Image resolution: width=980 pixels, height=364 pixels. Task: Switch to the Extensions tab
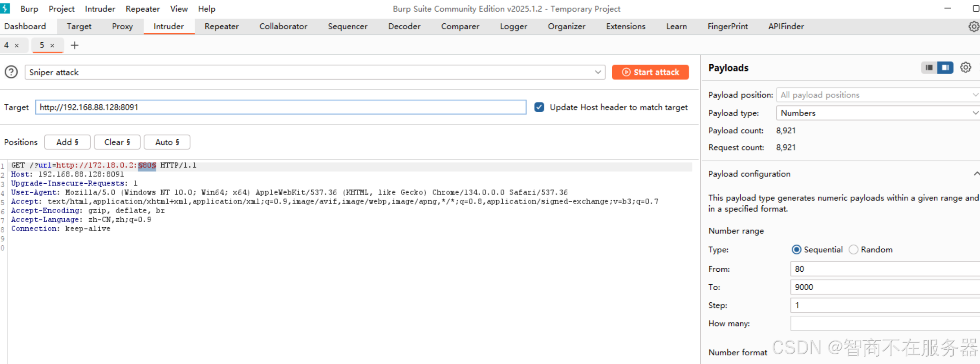click(626, 26)
